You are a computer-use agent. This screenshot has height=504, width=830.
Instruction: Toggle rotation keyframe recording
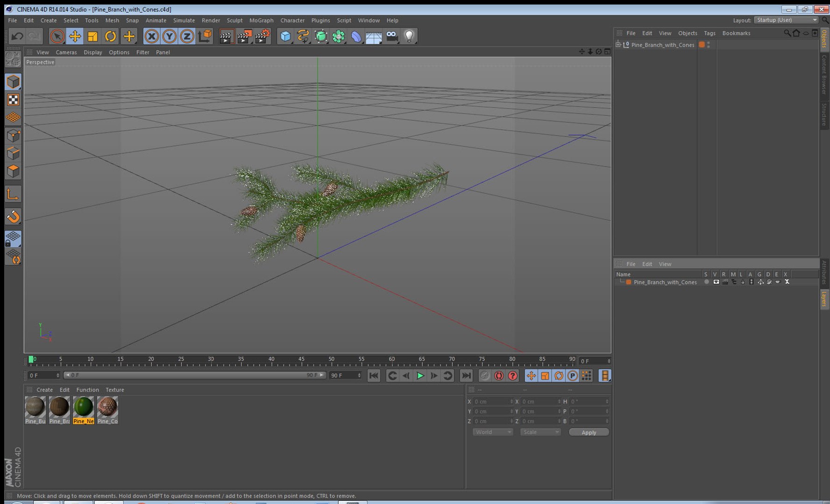(x=559, y=376)
